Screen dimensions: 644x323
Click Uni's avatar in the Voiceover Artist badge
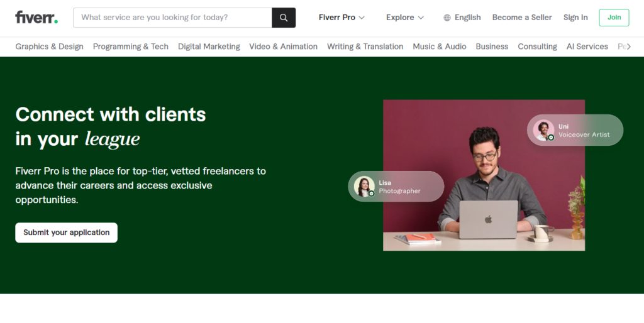coord(543,130)
